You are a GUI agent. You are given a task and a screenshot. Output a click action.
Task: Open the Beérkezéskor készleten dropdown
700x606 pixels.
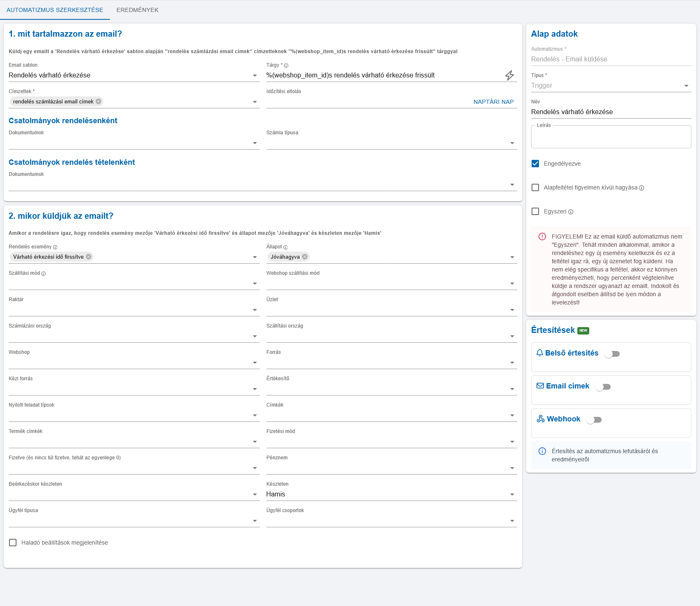click(134, 494)
